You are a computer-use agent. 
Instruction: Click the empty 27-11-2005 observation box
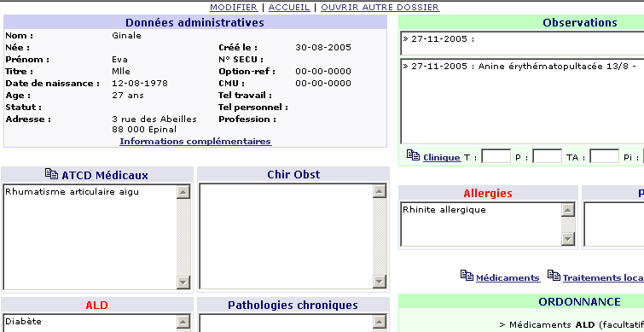tap(522, 44)
